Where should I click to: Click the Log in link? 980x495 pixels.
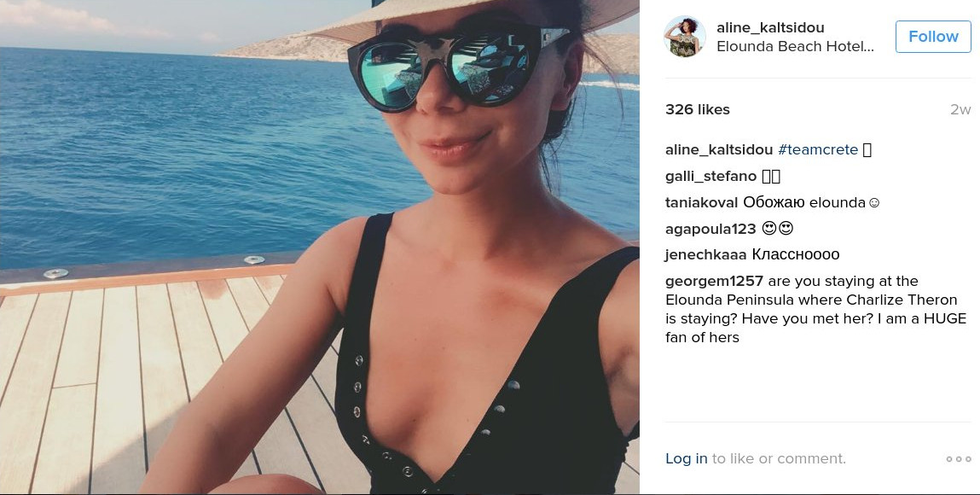[687, 459]
